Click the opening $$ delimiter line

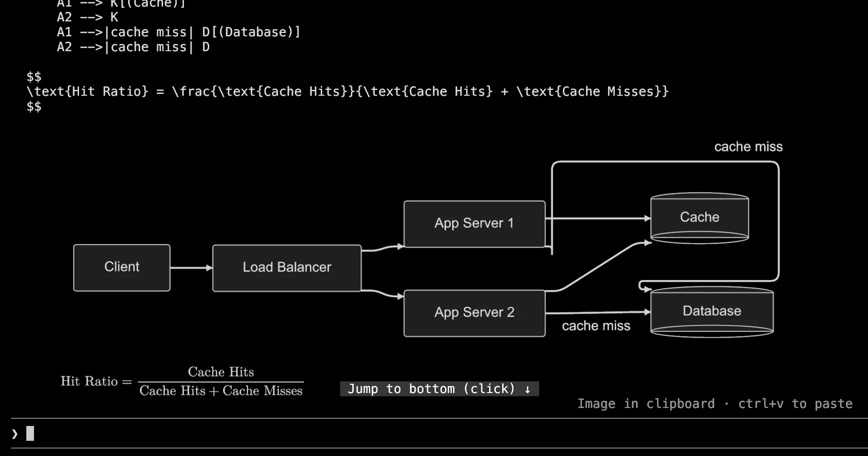34,77
